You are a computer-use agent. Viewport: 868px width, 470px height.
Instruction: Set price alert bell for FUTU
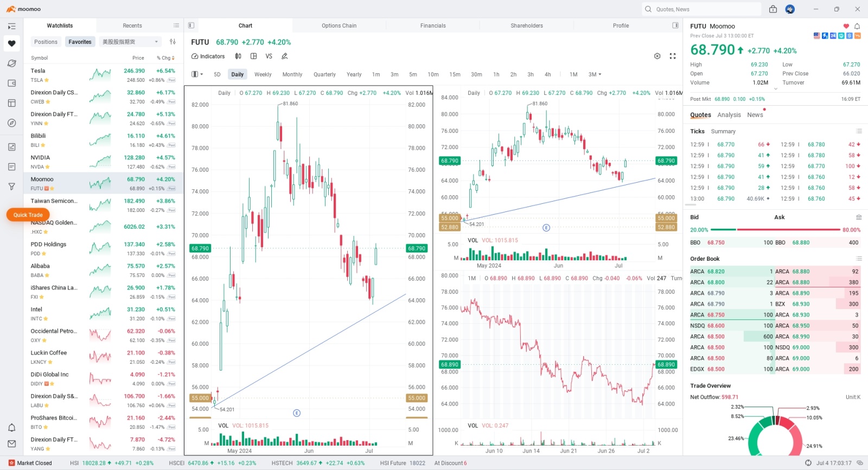click(x=857, y=26)
